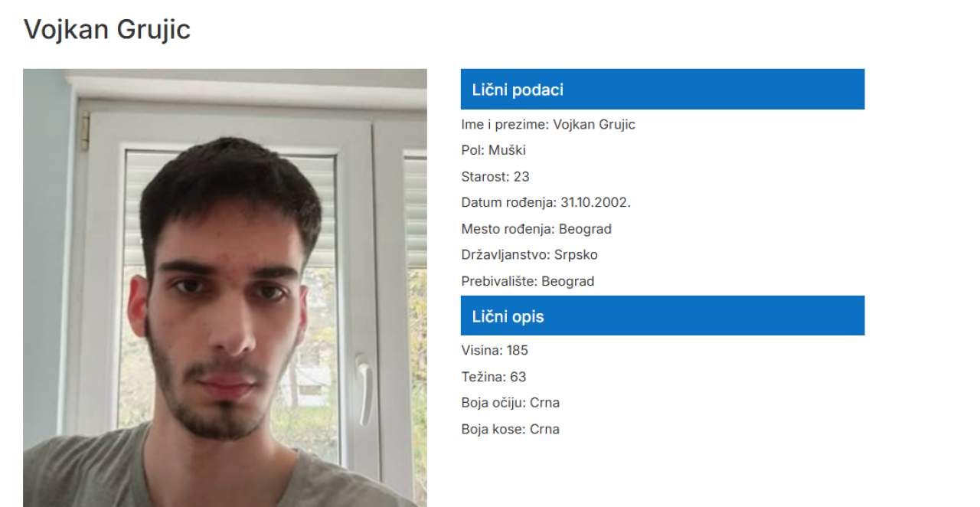Select the height value 185
This screenshot has width=980, height=507.
[x=518, y=351]
